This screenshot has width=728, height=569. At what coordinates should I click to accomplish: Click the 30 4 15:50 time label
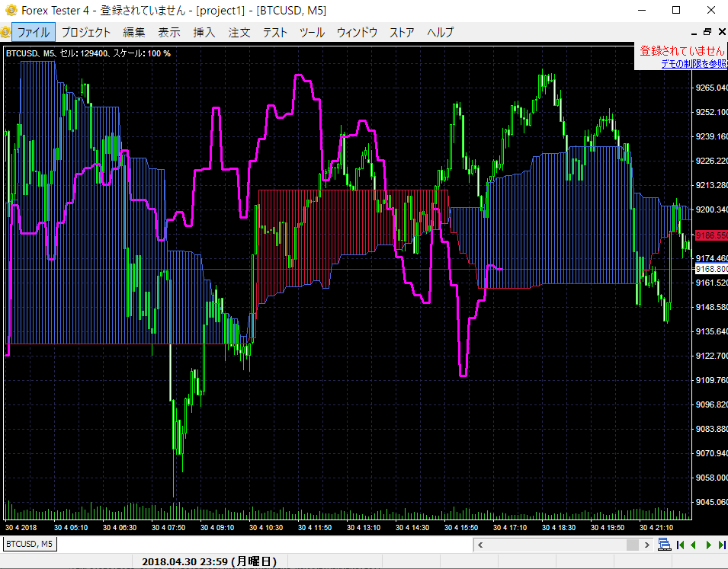[x=461, y=528]
